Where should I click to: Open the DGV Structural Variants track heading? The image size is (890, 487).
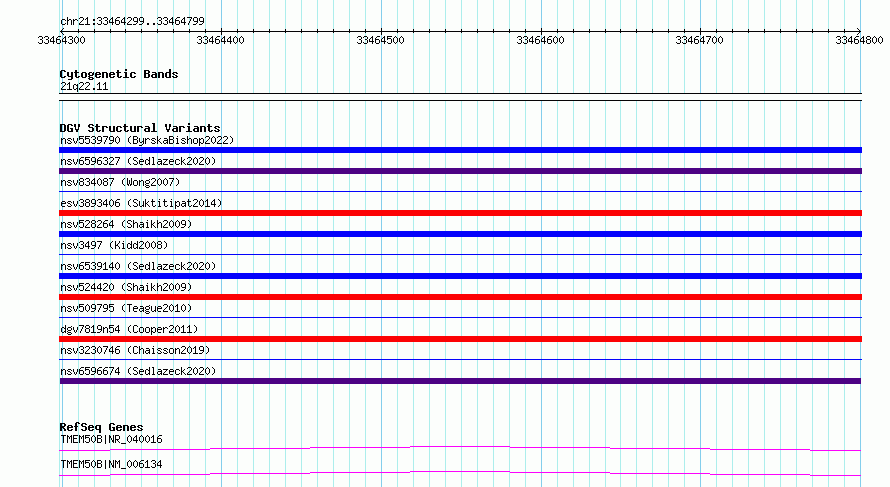pos(140,128)
